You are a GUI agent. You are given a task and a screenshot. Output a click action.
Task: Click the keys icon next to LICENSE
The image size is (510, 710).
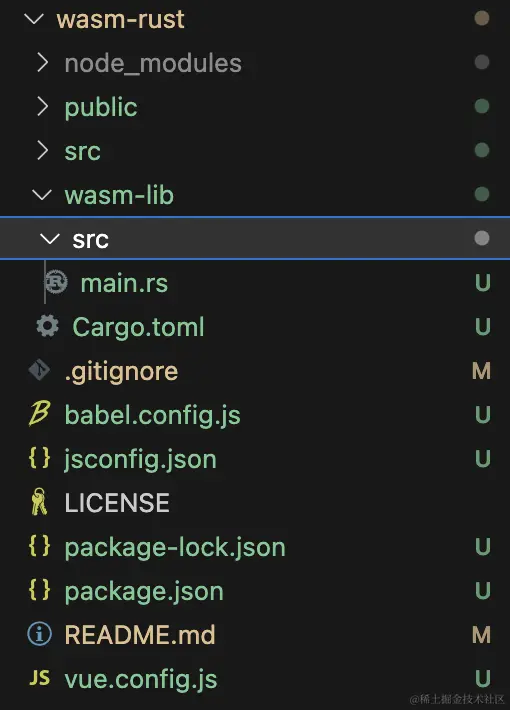click(39, 502)
